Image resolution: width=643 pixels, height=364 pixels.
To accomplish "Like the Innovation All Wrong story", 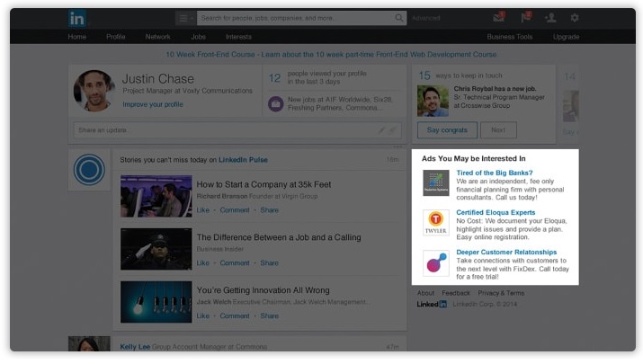I will (202, 315).
